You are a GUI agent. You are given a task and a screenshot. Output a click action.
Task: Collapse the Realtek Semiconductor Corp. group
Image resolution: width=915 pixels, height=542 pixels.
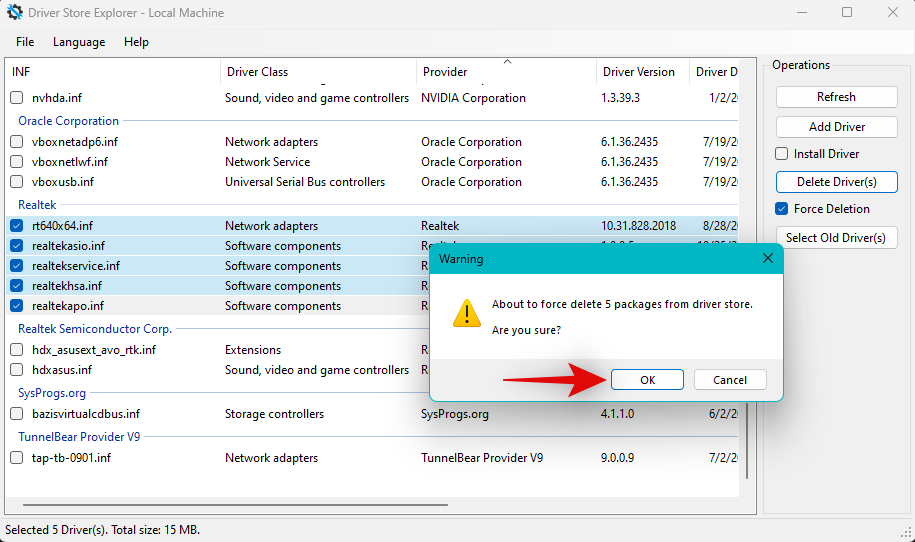tap(95, 329)
